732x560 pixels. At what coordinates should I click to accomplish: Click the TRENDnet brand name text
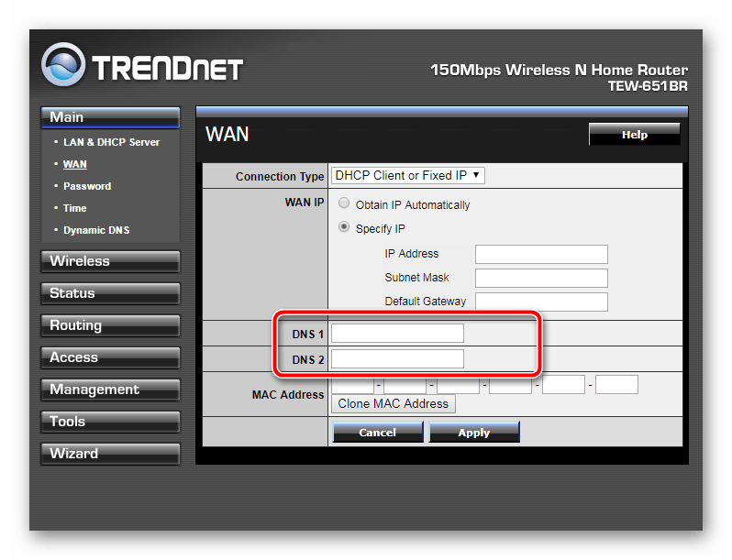click(x=168, y=68)
